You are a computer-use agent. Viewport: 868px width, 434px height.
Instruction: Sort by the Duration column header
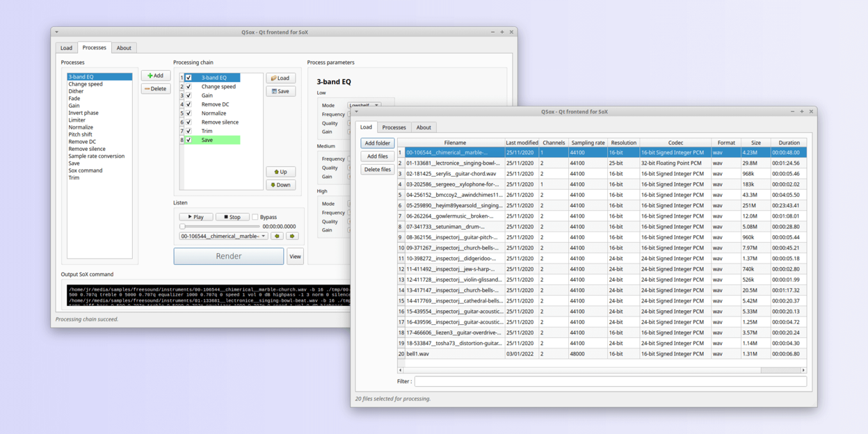(789, 143)
